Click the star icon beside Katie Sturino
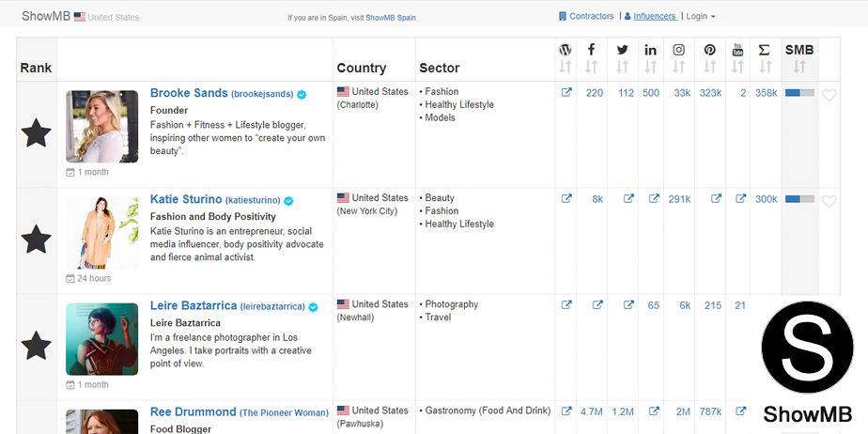 36,240
